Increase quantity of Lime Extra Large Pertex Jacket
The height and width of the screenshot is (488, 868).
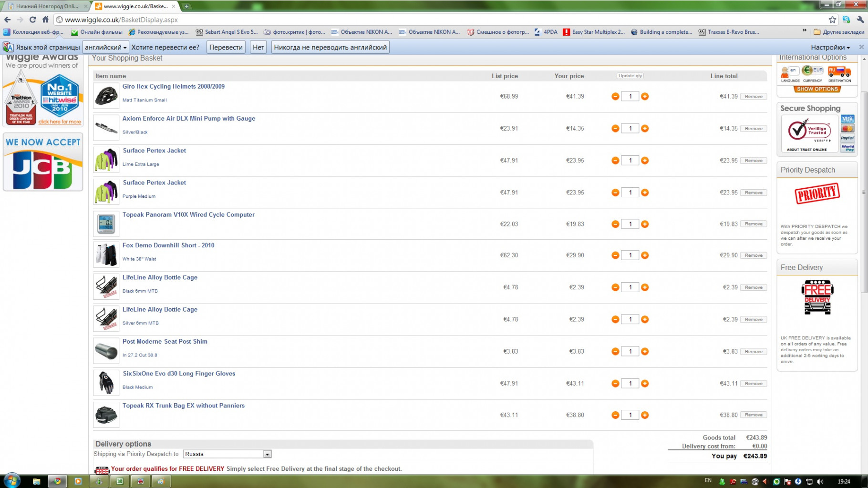pos(645,161)
